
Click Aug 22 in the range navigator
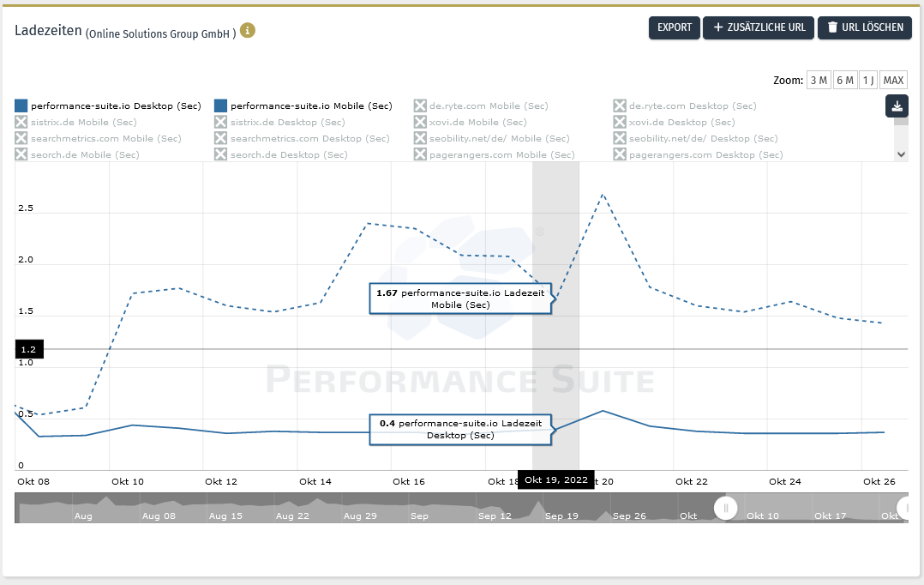tap(292, 516)
